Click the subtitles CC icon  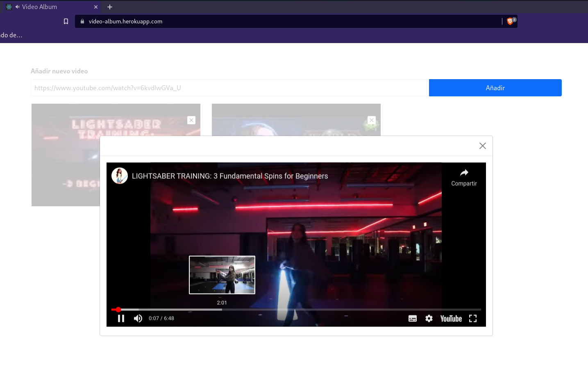click(412, 318)
